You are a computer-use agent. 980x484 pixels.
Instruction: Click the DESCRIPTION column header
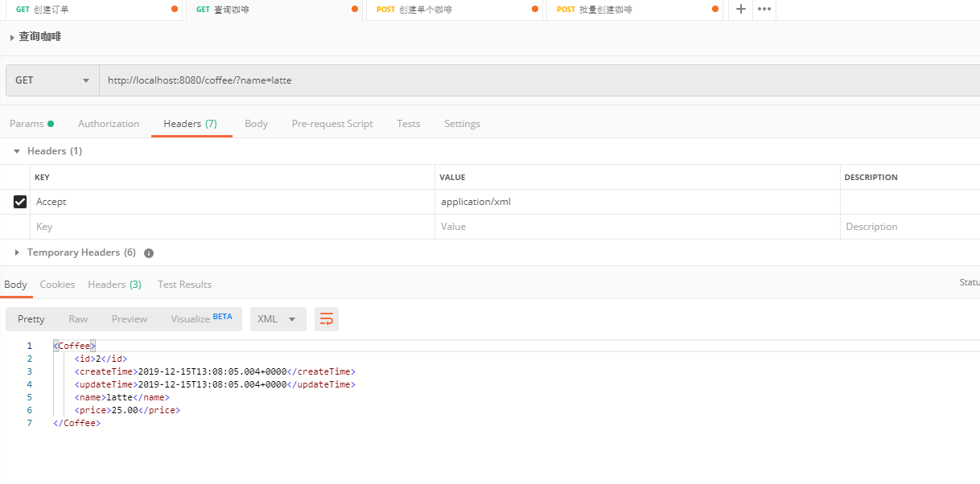[871, 178]
